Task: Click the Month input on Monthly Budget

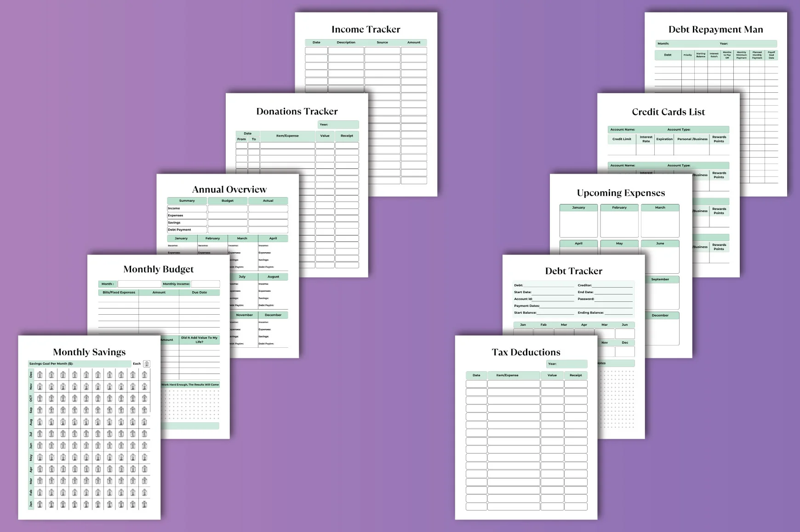Action: (x=139, y=284)
